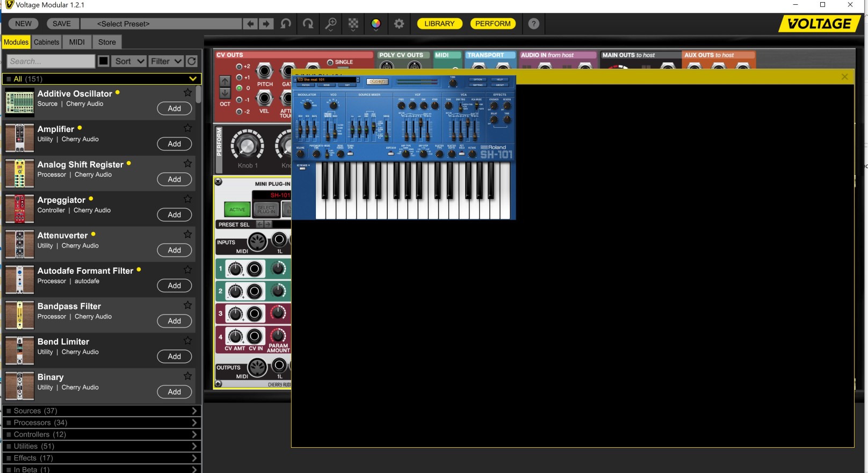The image size is (868, 473).
Task: Switch to the Modules tab
Action: 16,42
